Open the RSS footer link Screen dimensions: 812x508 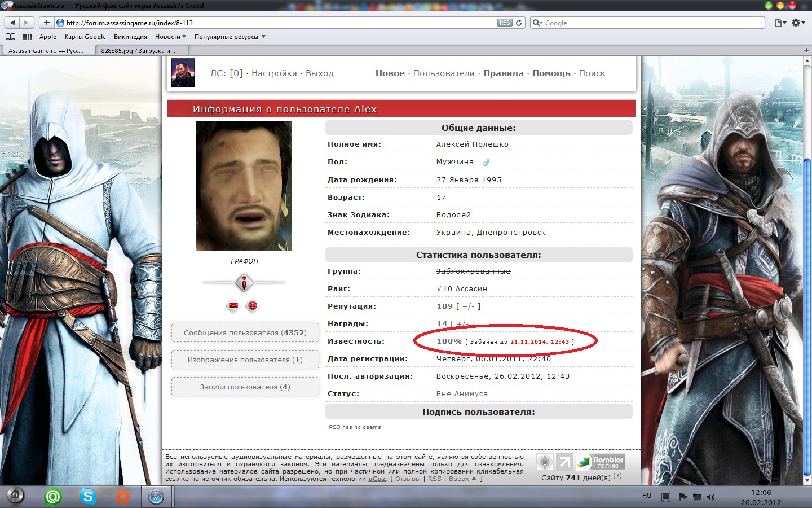tap(435, 479)
